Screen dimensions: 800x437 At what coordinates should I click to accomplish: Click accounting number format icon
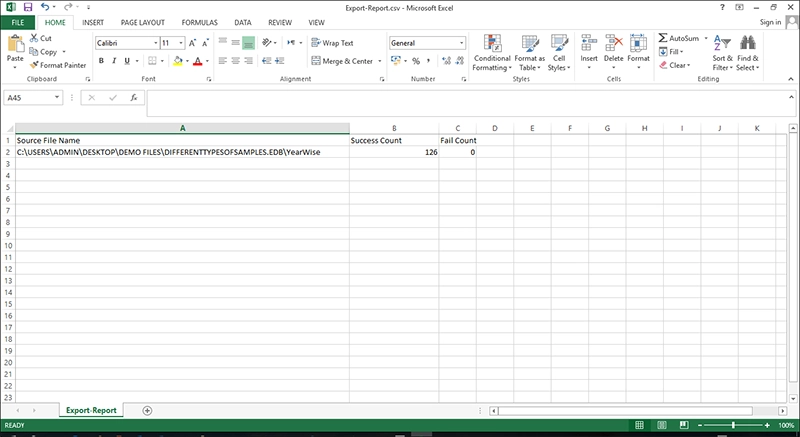[x=396, y=61]
